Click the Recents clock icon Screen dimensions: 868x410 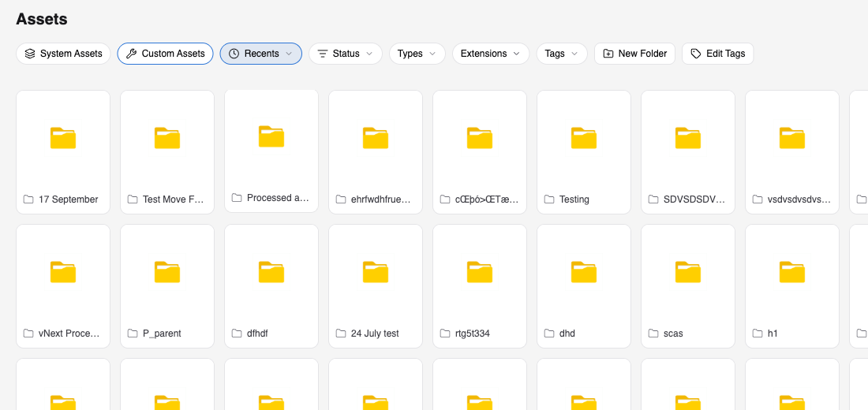coord(234,54)
